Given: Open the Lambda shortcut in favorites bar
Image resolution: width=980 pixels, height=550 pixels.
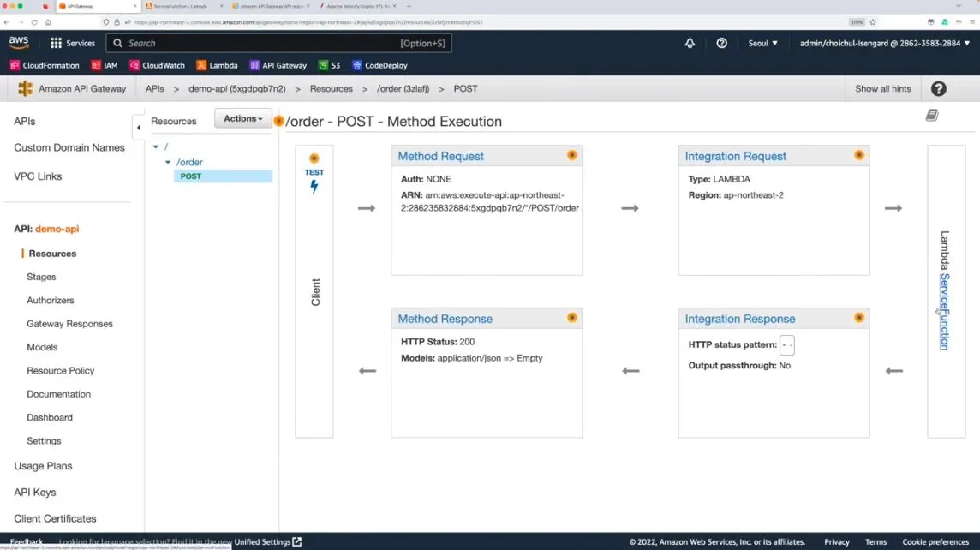Looking at the screenshot, I should pos(217,65).
